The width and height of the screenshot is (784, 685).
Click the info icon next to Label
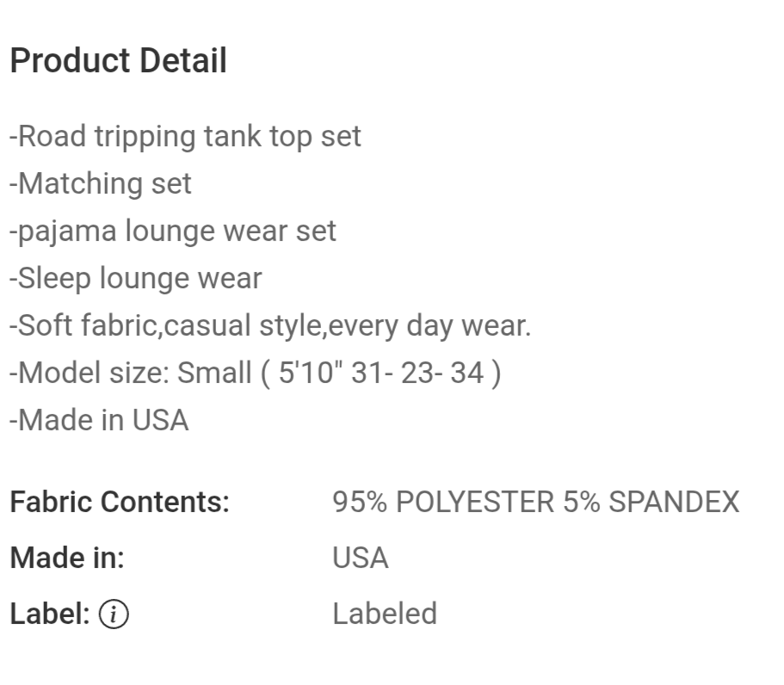pos(114,614)
